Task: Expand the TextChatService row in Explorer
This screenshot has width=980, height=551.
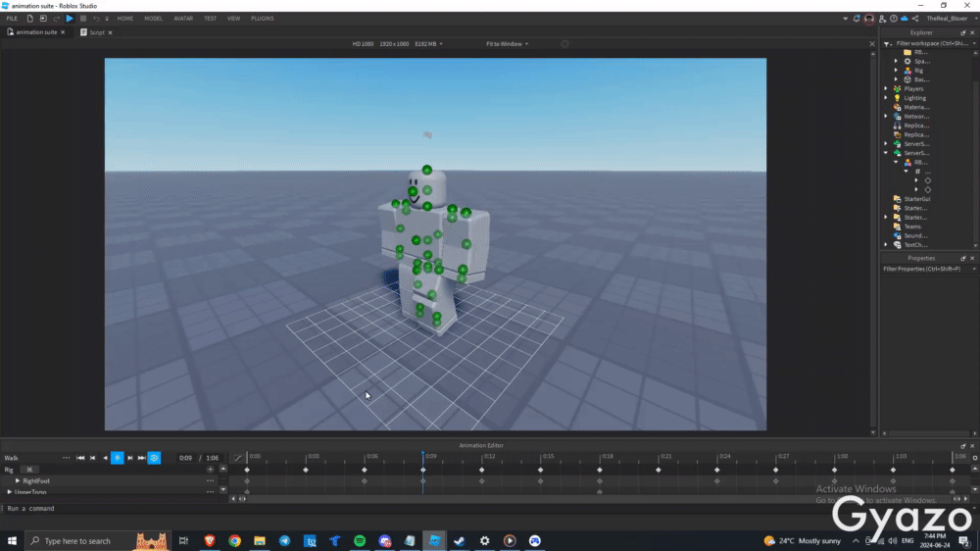Action: (x=886, y=245)
